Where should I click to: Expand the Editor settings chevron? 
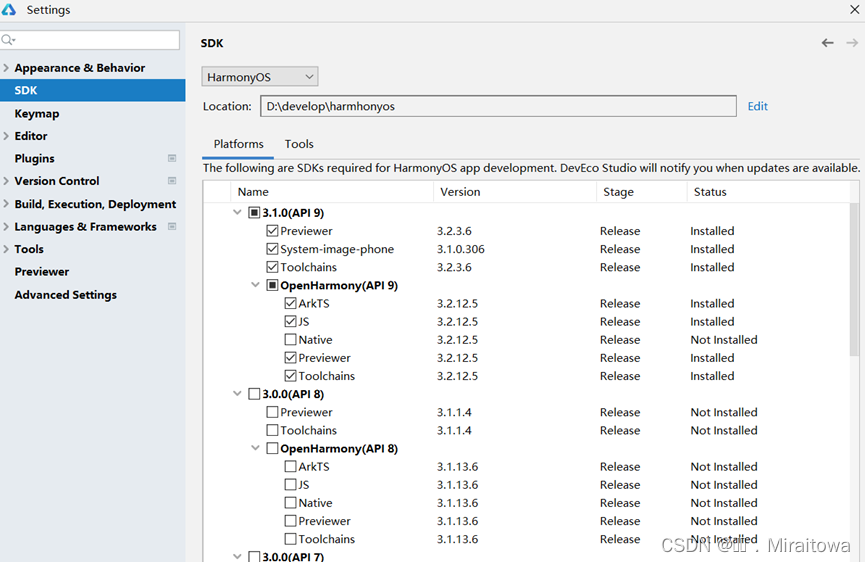(6, 136)
